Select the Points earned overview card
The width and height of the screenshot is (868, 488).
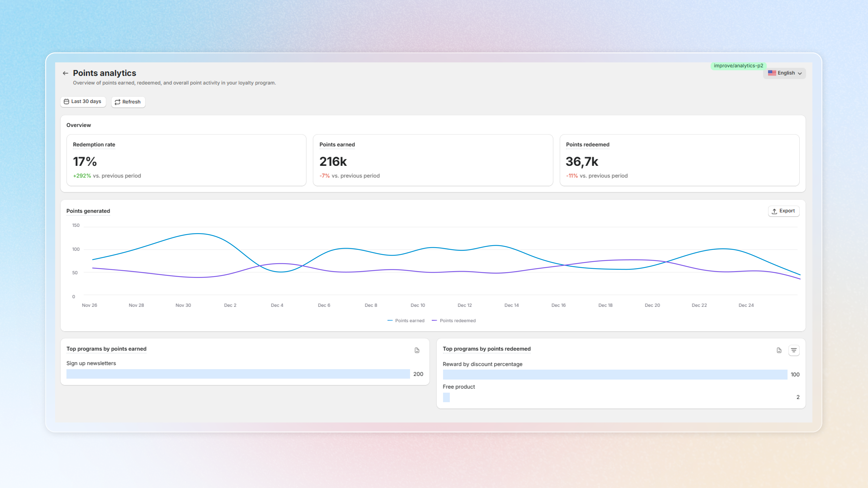(x=433, y=160)
